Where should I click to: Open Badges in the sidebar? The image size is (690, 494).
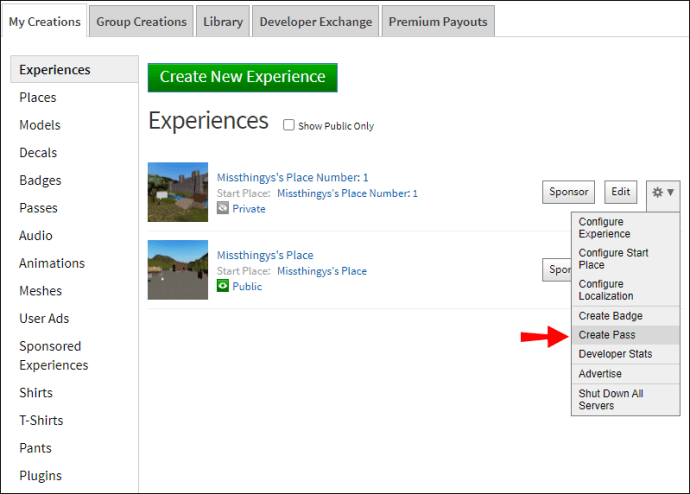(40, 180)
